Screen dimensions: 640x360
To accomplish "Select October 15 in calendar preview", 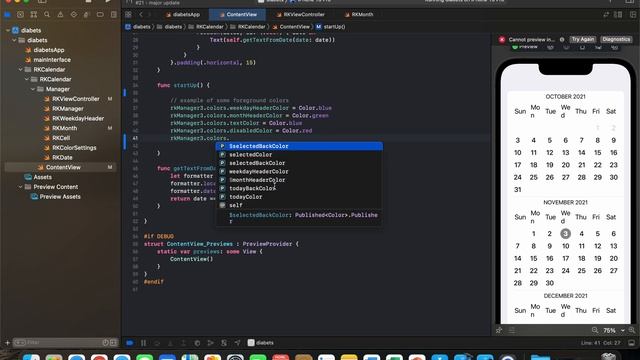I will (x=597, y=153).
